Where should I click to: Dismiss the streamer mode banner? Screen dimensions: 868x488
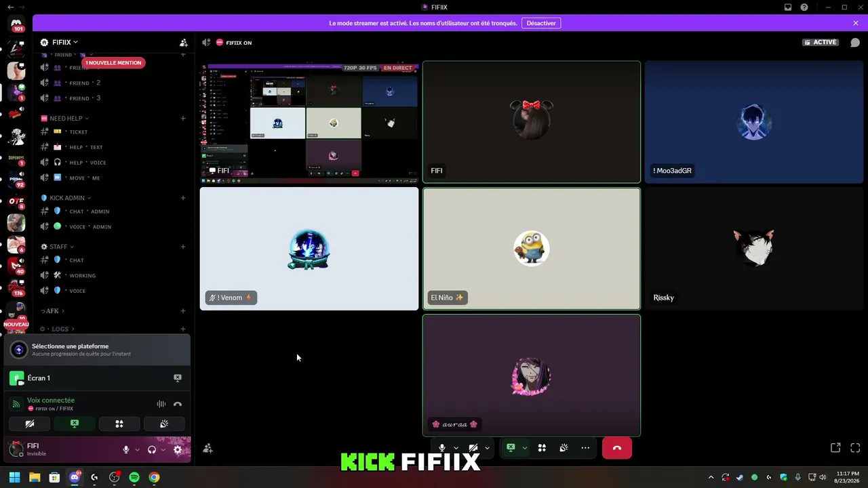(x=856, y=23)
